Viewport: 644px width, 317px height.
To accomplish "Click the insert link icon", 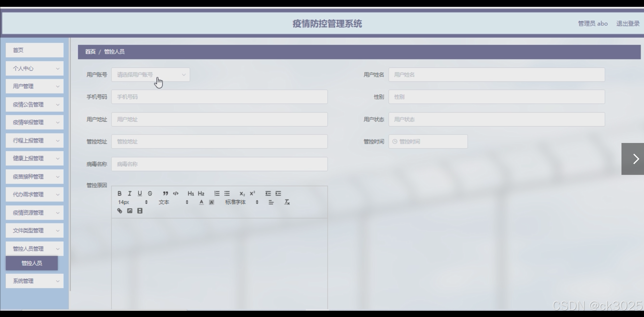I will click(x=120, y=211).
